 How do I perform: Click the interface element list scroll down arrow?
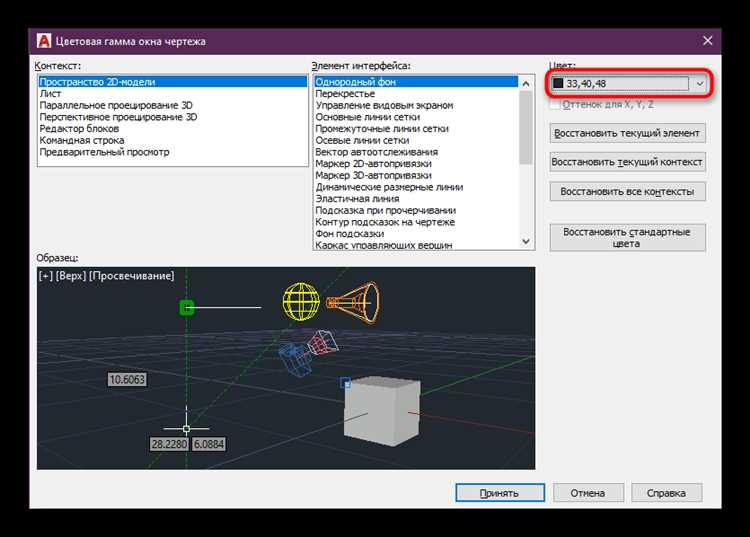click(526, 241)
